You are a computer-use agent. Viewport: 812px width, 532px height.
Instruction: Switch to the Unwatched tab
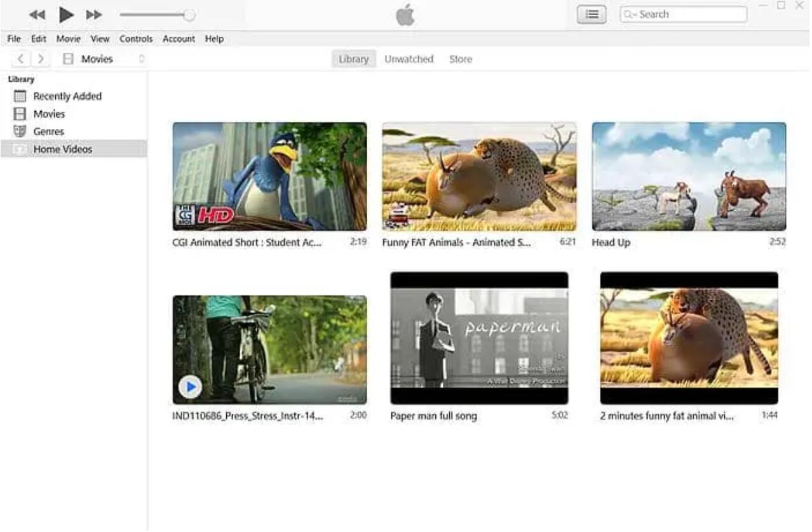click(x=409, y=59)
